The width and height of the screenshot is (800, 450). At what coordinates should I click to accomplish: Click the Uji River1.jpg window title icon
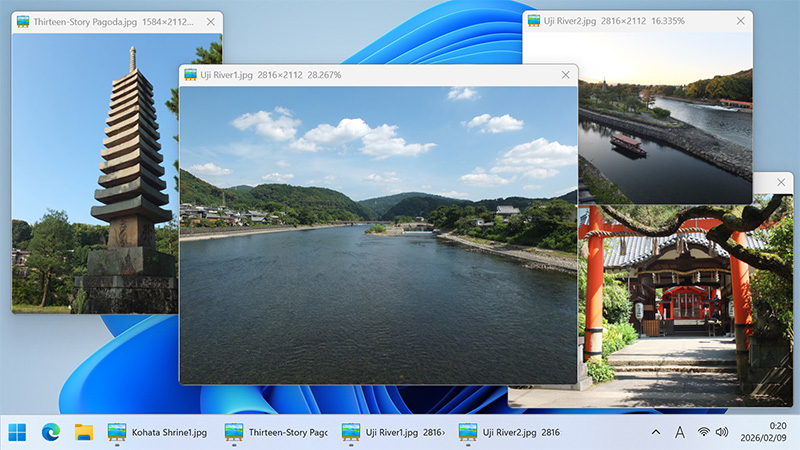pos(190,75)
